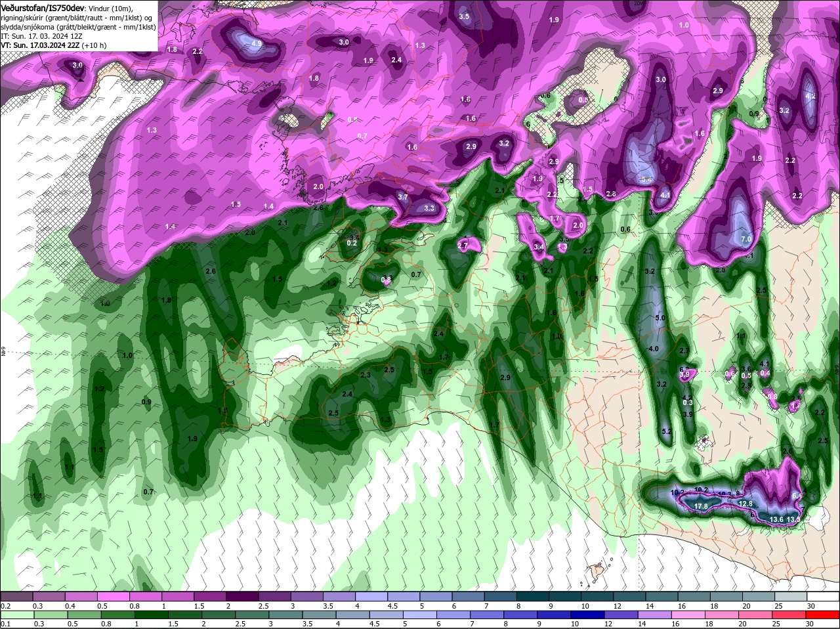Screen dimensions: 840x629
Task: Click the 2.3 rain value label
Action: click(x=366, y=375)
